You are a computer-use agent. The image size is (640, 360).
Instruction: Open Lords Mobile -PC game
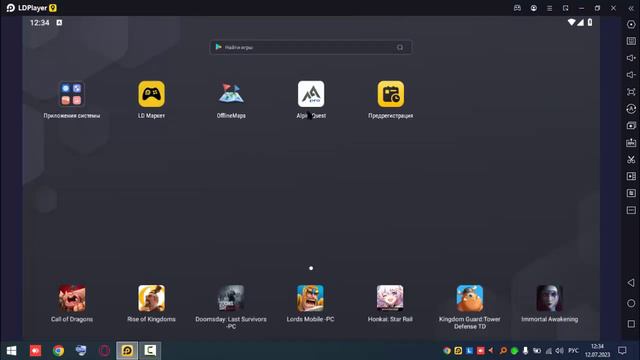pyautogui.click(x=311, y=298)
